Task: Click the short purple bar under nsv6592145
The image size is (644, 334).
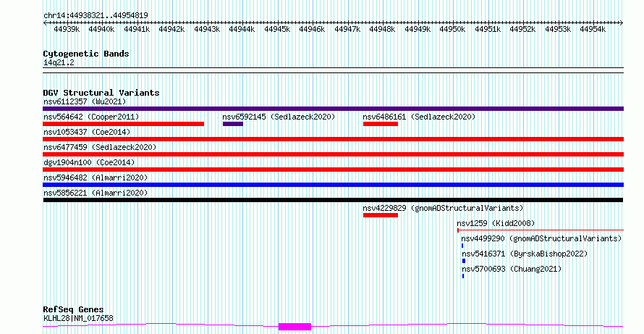Action: click(233, 124)
